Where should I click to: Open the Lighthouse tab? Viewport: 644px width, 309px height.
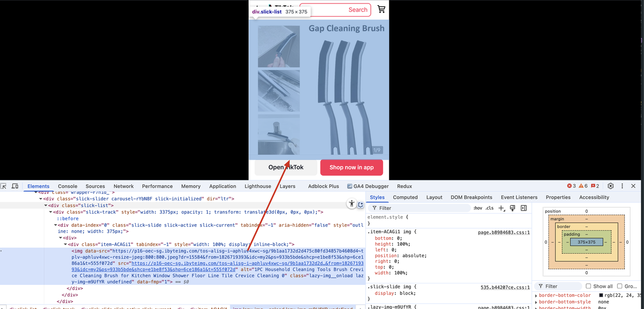pos(258,186)
